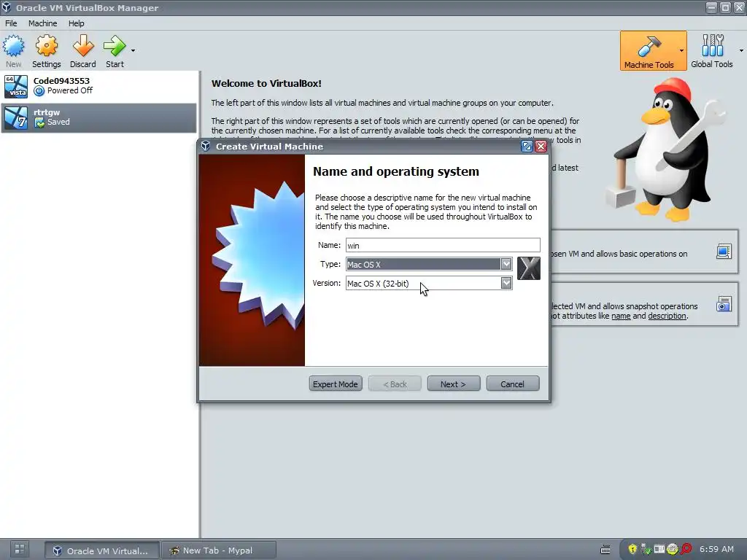Click the VirtualBox icon in the dialog title bar
This screenshot has height=560, width=747.
tap(206, 146)
